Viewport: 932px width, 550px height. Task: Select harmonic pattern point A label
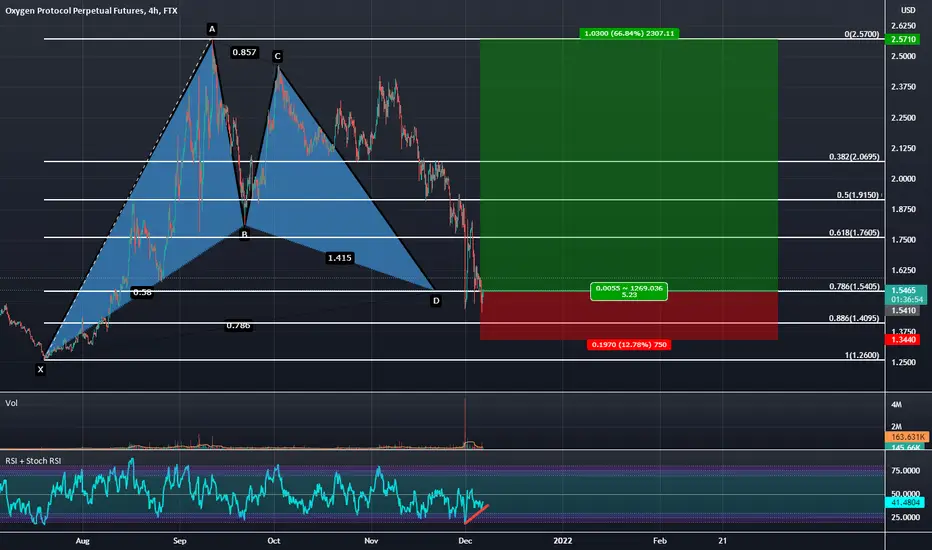tap(212, 29)
